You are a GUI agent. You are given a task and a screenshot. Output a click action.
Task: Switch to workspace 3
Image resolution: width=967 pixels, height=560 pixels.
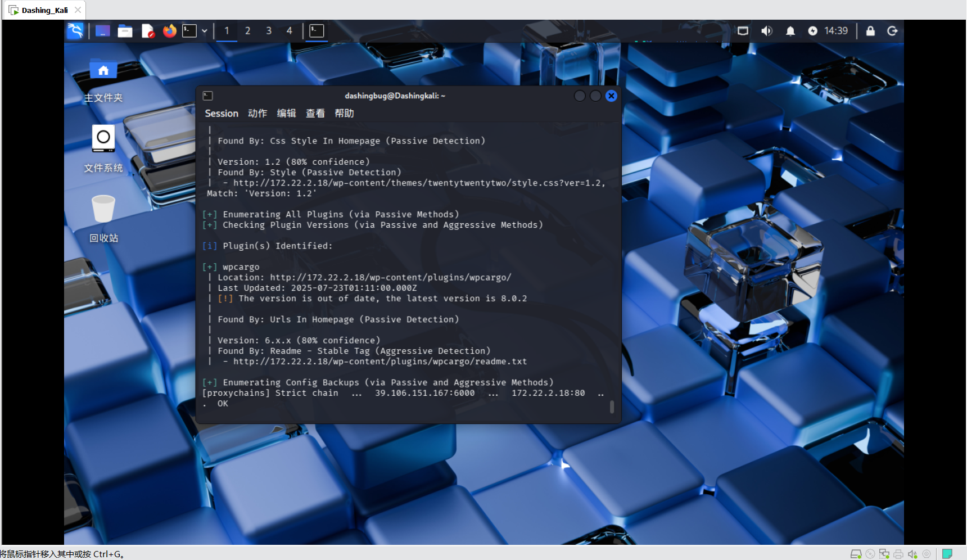(269, 31)
